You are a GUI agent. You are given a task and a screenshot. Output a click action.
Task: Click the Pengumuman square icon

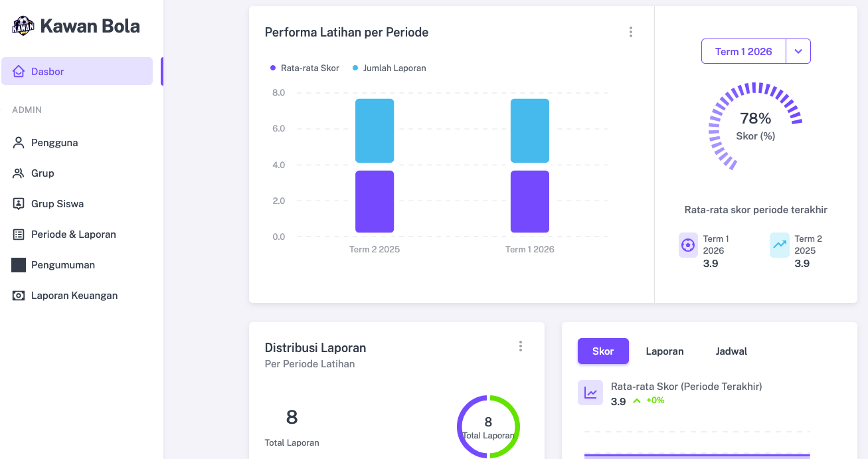19,265
